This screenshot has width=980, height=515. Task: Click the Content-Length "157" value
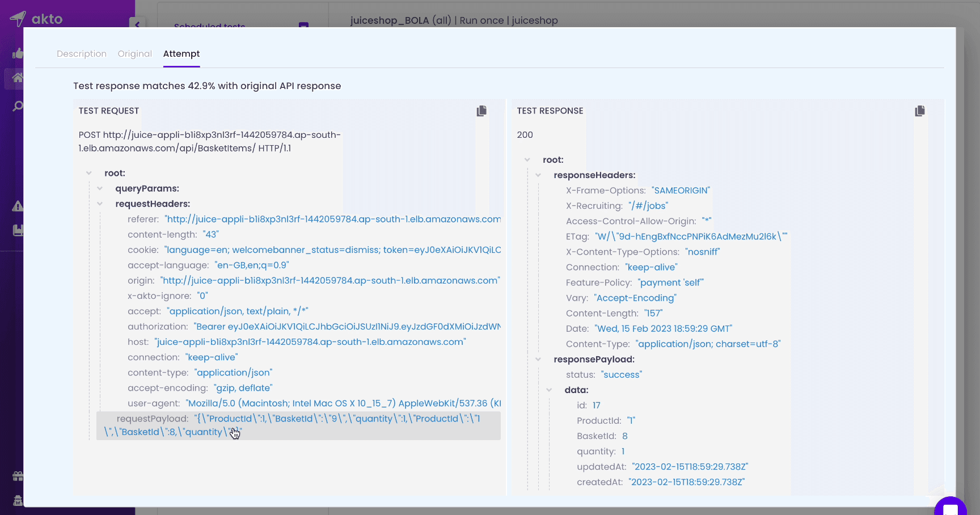point(653,313)
